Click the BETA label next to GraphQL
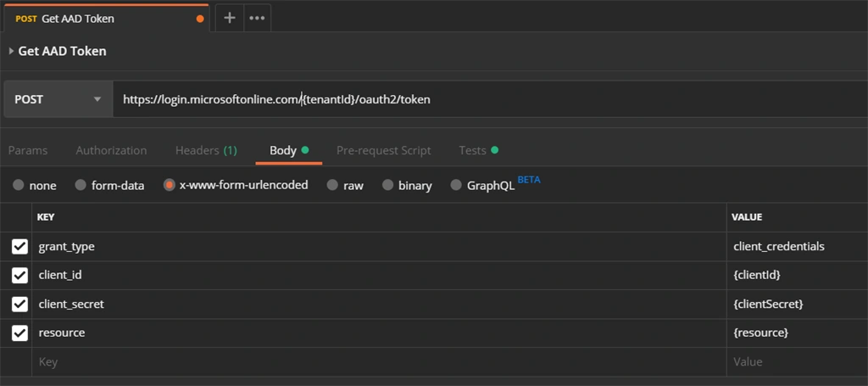 (x=529, y=180)
